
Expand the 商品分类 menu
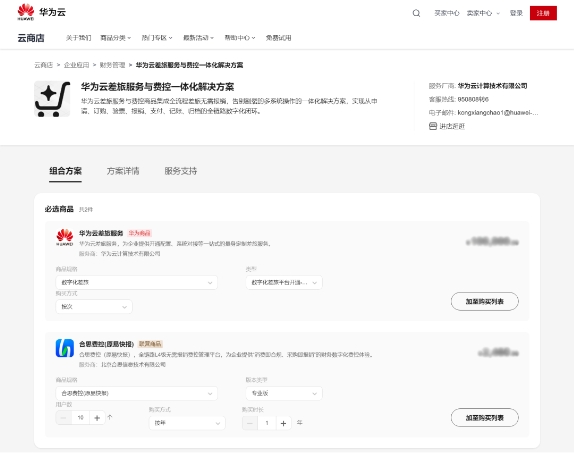116,38
